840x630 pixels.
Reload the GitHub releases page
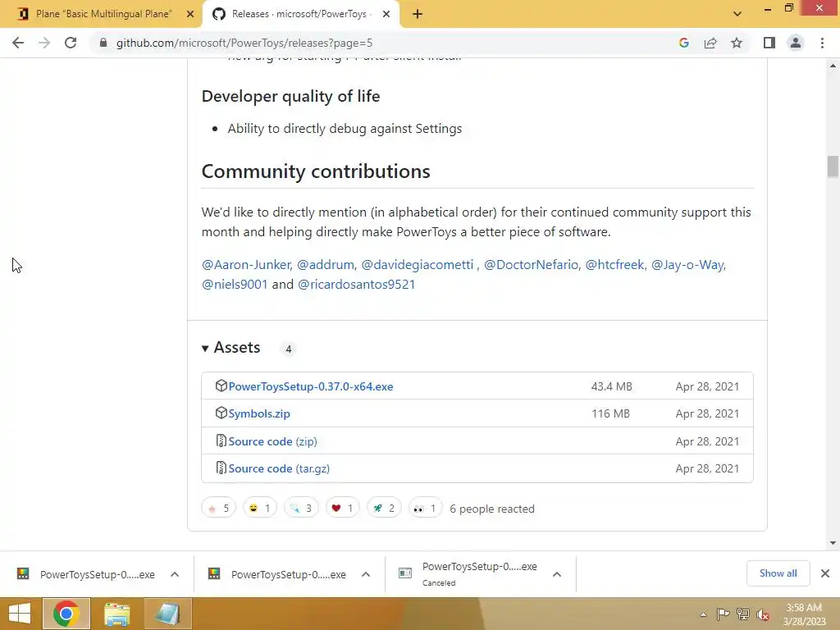[x=71, y=43]
